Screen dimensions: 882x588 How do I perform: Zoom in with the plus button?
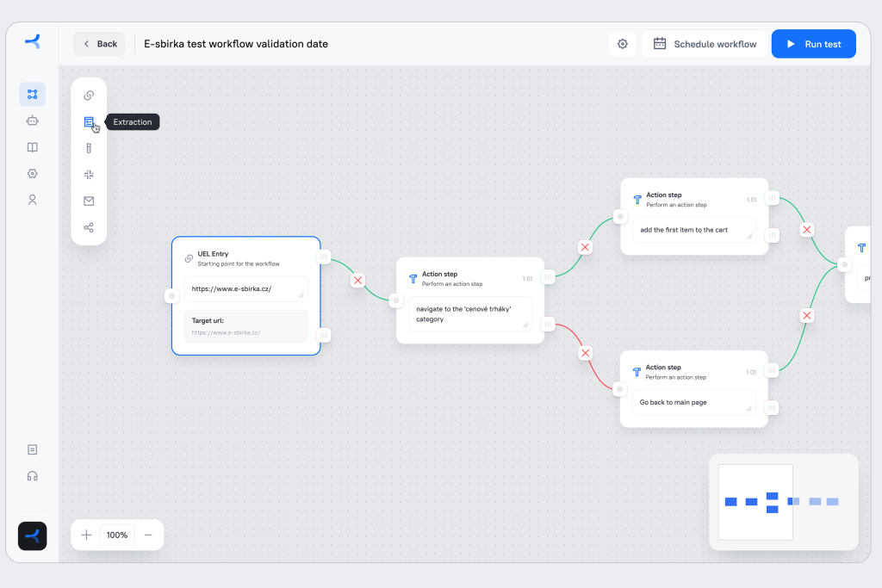[86, 535]
